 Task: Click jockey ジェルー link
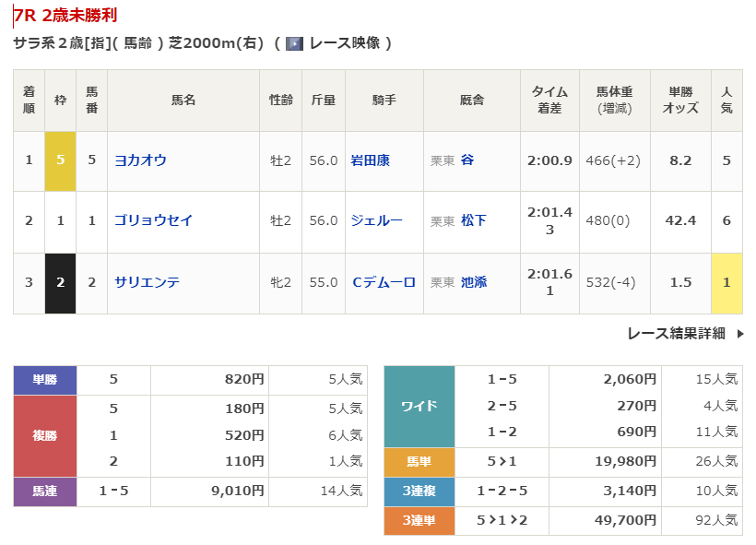pyautogui.click(x=376, y=221)
